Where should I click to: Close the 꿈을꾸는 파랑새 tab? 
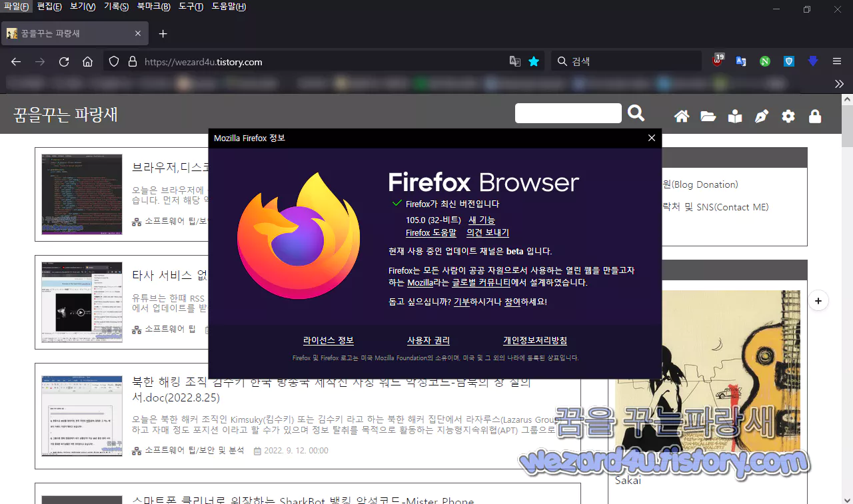[x=138, y=33]
